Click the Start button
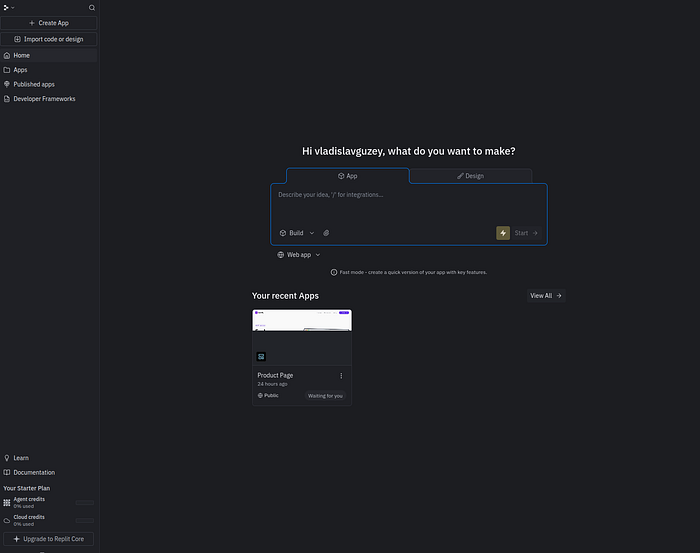Screen dimensions: 700x553 [526, 233]
